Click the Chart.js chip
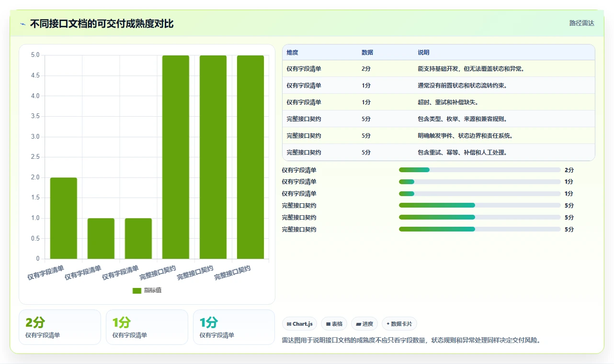 click(x=299, y=324)
